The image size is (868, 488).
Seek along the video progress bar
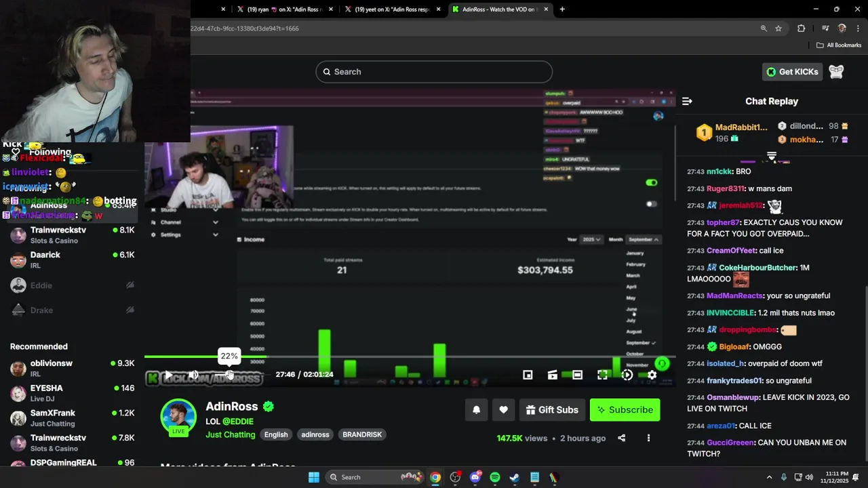(410, 357)
